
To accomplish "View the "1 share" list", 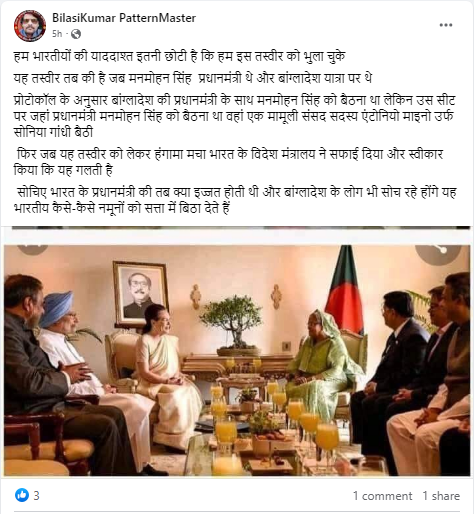I will 441,496.
